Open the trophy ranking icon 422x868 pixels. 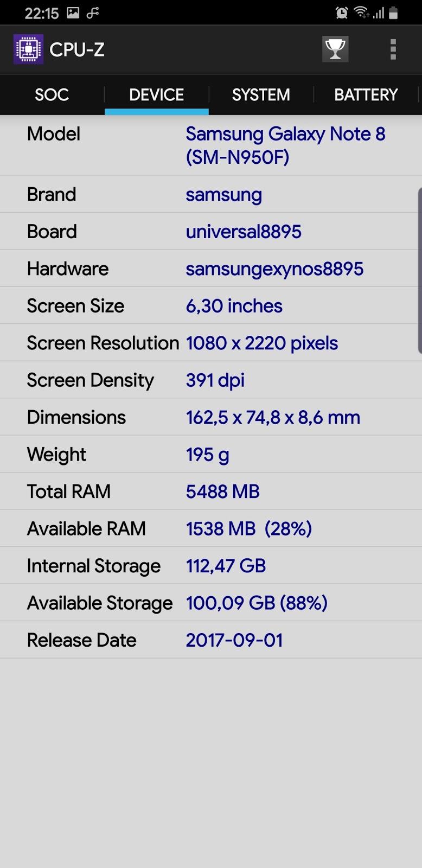(335, 49)
